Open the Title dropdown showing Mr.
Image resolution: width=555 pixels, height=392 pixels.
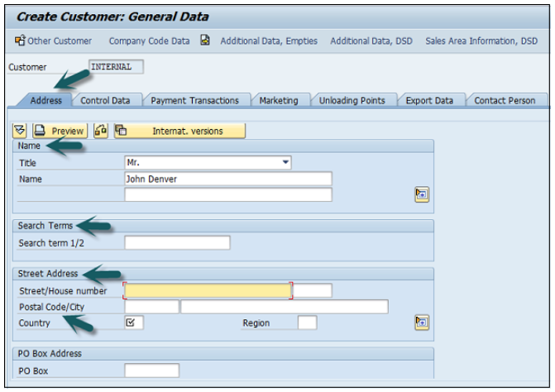click(x=285, y=163)
